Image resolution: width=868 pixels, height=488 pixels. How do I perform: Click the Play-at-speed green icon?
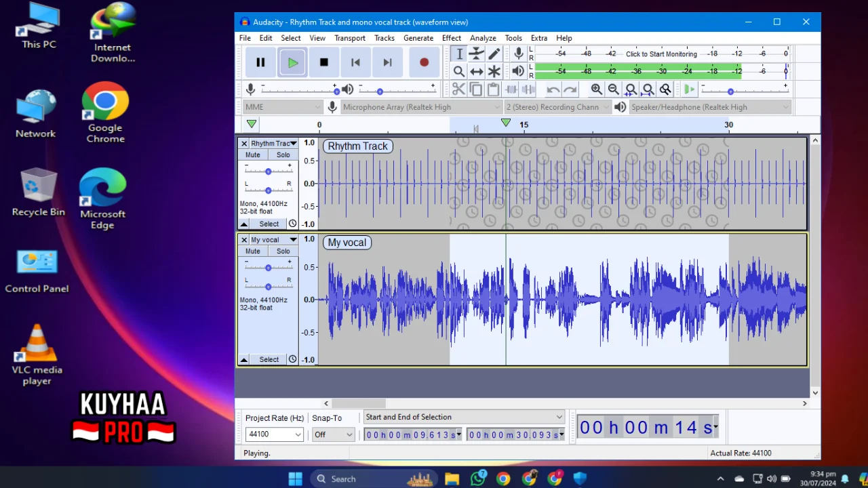tap(689, 89)
